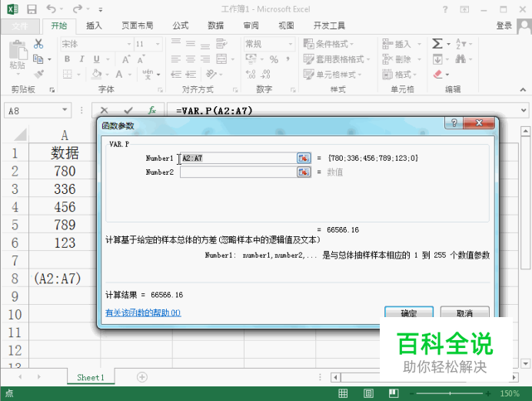Click the AutoSum sigma icon
Image resolution: width=532 pixels, height=401 pixels.
click(437, 43)
